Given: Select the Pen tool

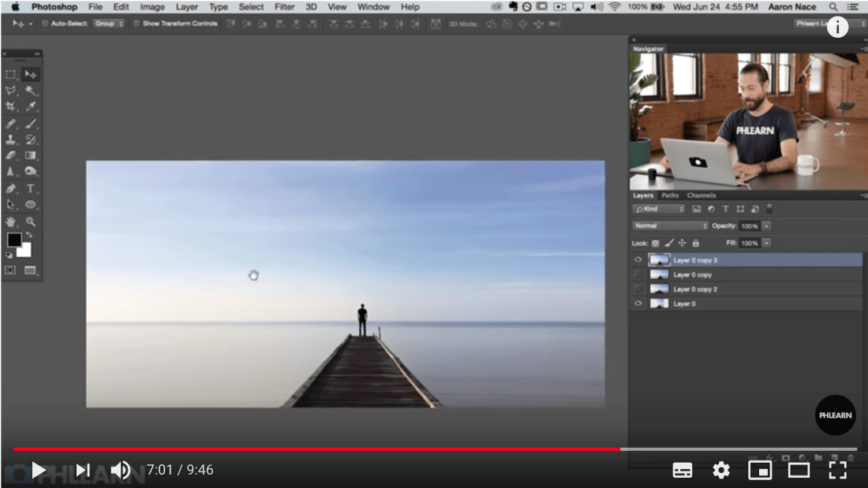Looking at the screenshot, I should [11, 188].
